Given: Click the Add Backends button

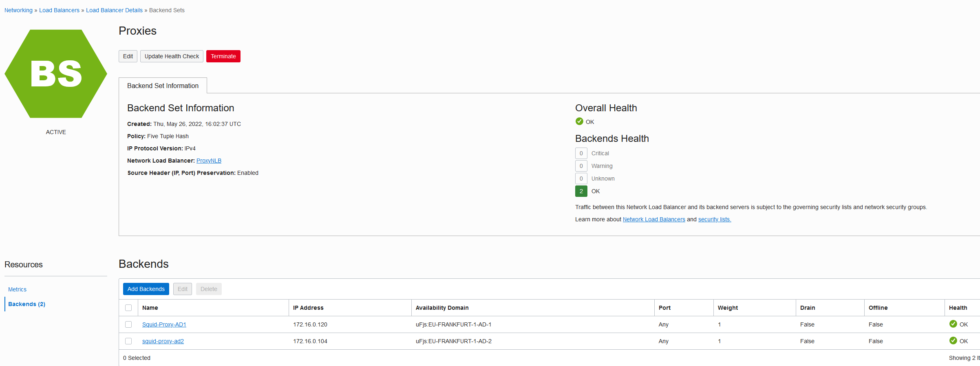Looking at the screenshot, I should (146, 289).
